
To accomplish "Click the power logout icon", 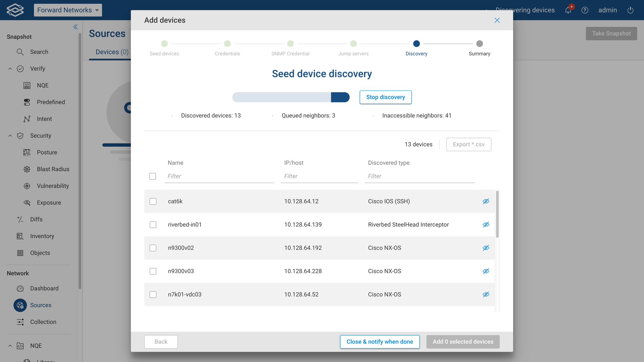I will coord(630,10).
